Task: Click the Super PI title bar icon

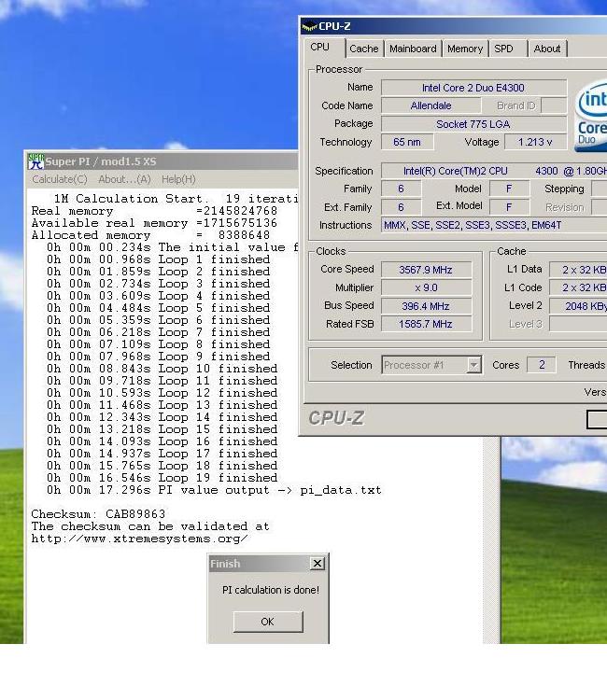Action: pos(35,161)
